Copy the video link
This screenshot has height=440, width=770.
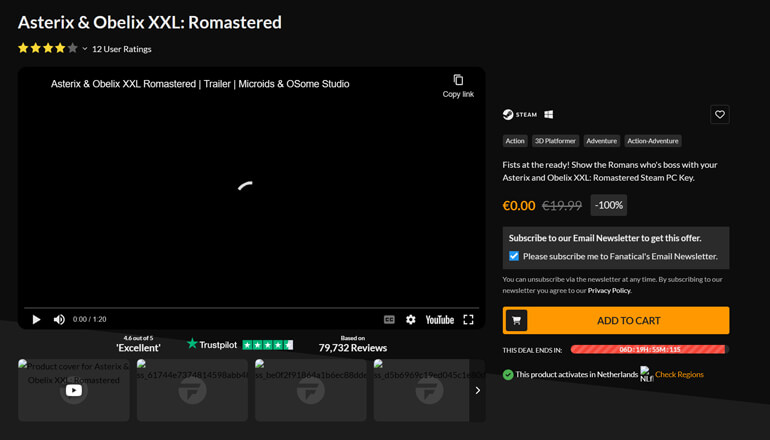pyautogui.click(x=458, y=86)
